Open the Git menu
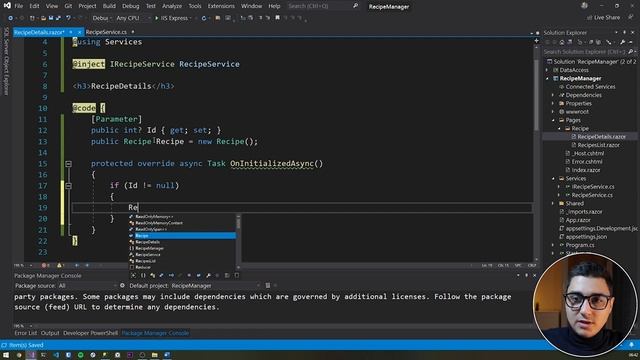The height and width of the screenshot is (360, 640). pyautogui.click(x=68, y=6)
